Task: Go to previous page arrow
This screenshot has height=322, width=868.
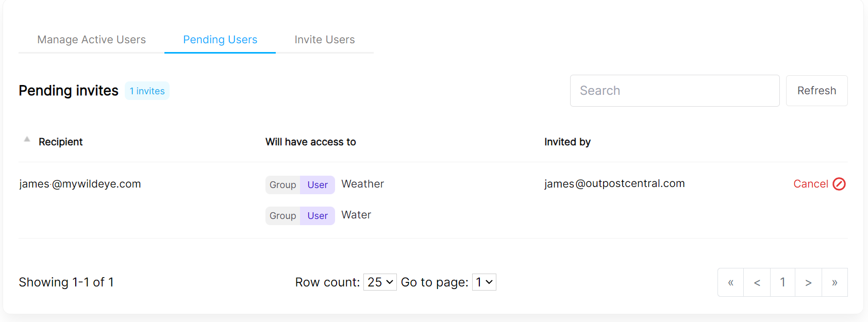Action: [757, 282]
